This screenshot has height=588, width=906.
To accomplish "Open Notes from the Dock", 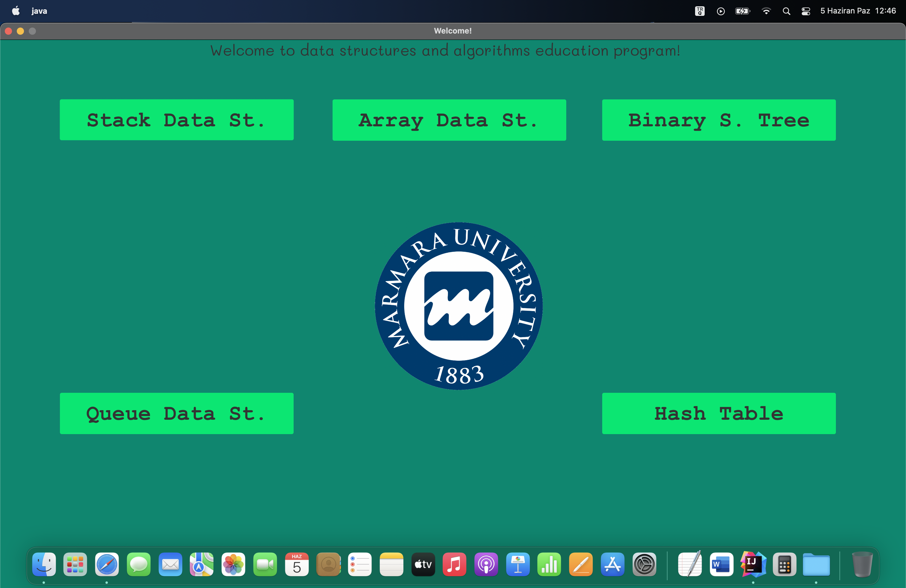I will [391, 564].
